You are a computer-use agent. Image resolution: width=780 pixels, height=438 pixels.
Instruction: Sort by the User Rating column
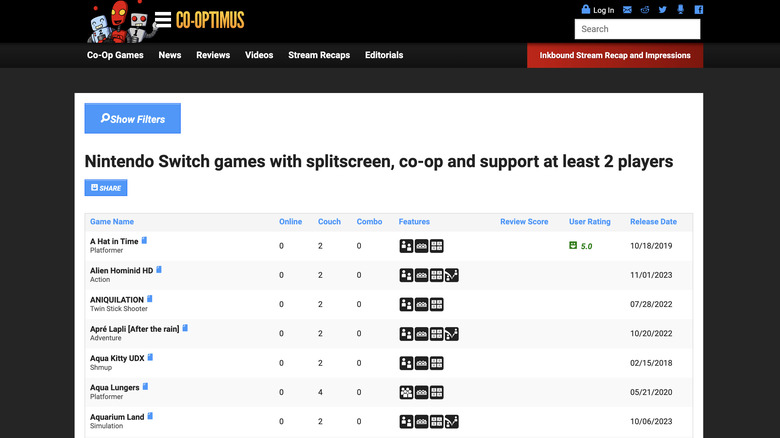click(x=589, y=221)
